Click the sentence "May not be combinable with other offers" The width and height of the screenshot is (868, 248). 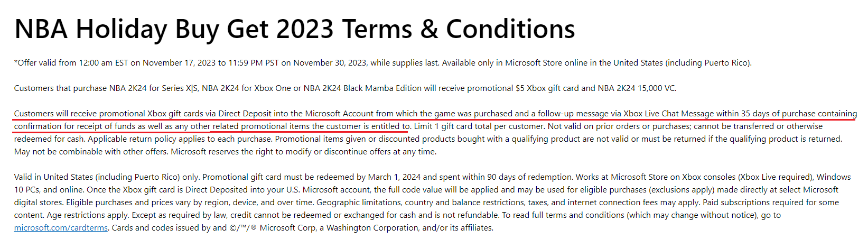[x=90, y=152]
